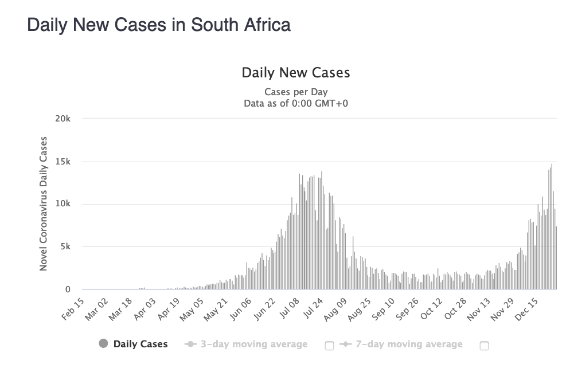570x392 pixels.
Task: Tick the checkbox after 7-day moving average
Action: click(x=484, y=346)
